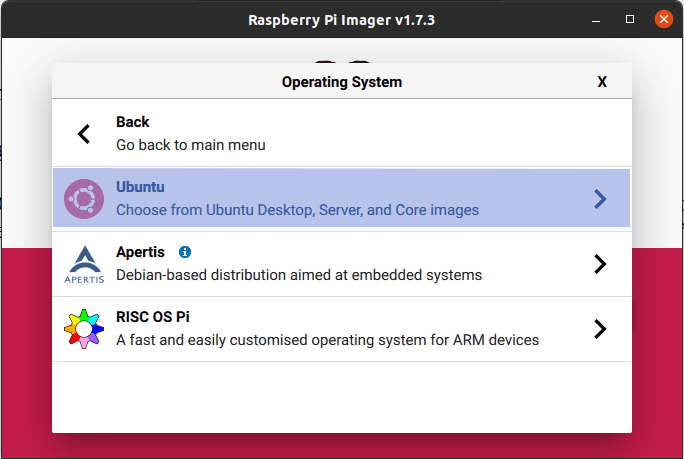Expand Ubuntu images with the right chevron
The width and height of the screenshot is (684, 459).
[600, 199]
